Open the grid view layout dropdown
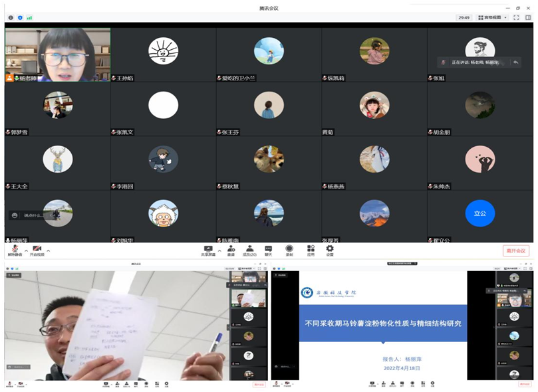The width and height of the screenshot is (538, 392). [493, 17]
